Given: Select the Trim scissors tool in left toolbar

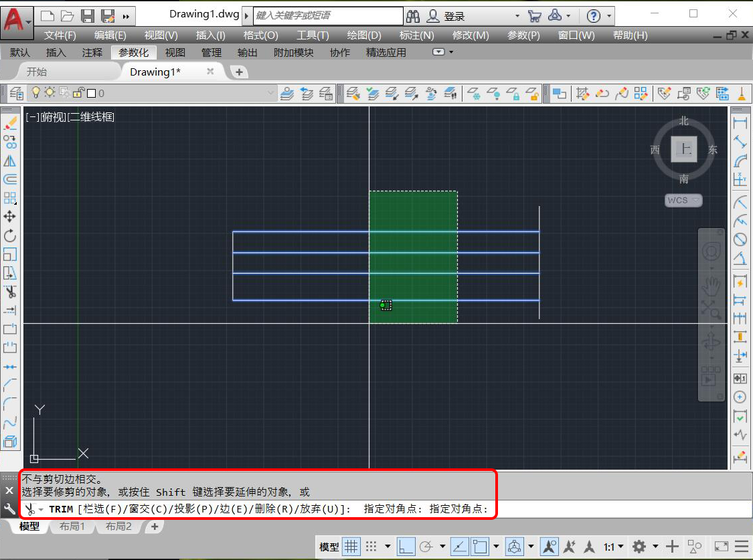Looking at the screenshot, I should pos(10,292).
